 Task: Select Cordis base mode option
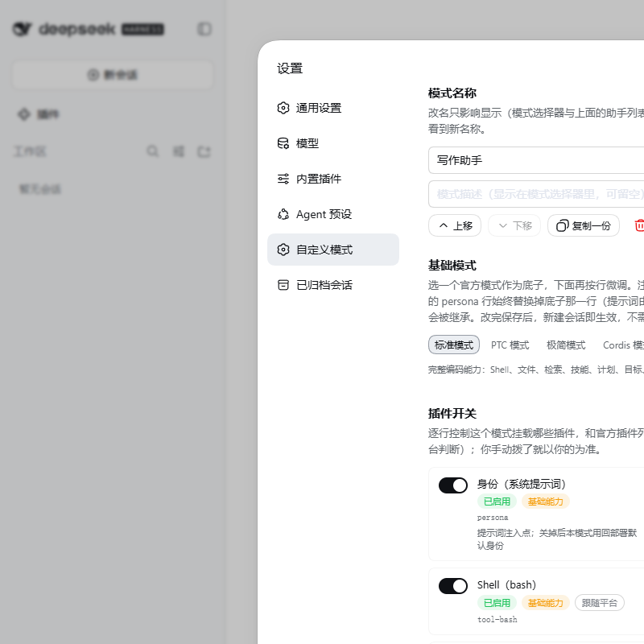(x=622, y=345)
